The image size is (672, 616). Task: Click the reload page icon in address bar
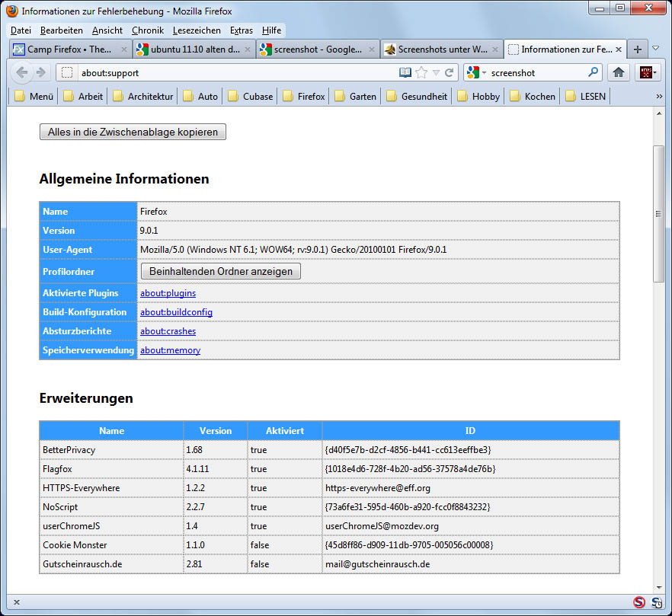[450, 73]
